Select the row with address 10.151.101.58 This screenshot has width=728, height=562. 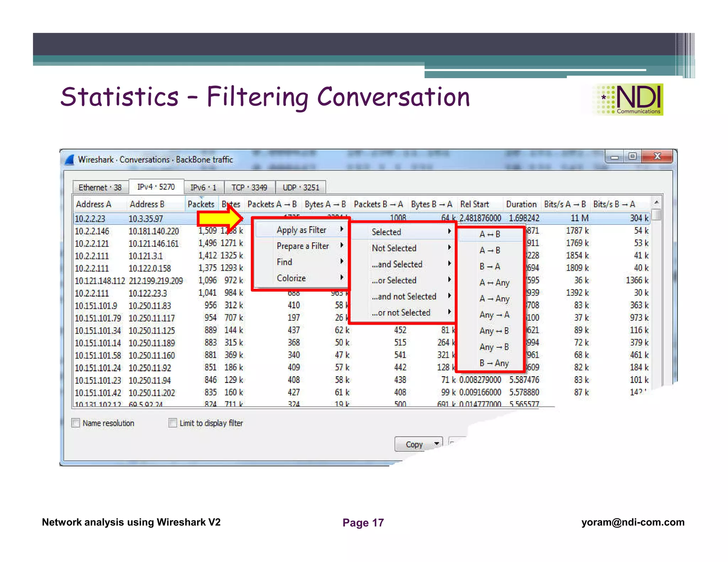tap(362, 355)
